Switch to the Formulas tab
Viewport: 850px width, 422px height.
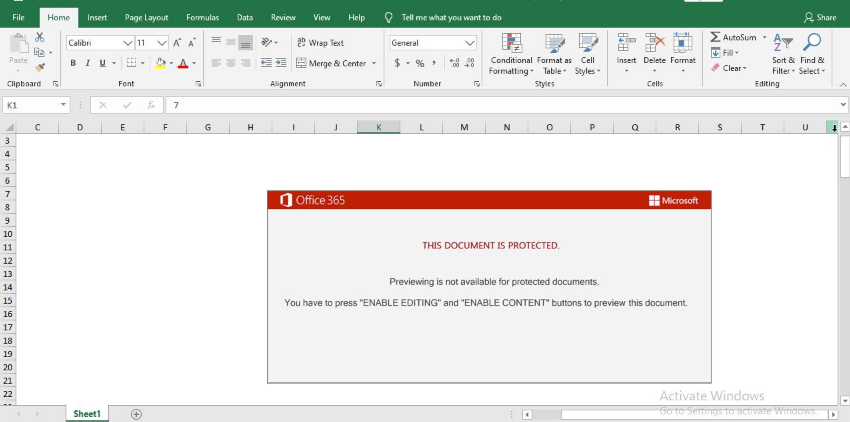[203, 17]
